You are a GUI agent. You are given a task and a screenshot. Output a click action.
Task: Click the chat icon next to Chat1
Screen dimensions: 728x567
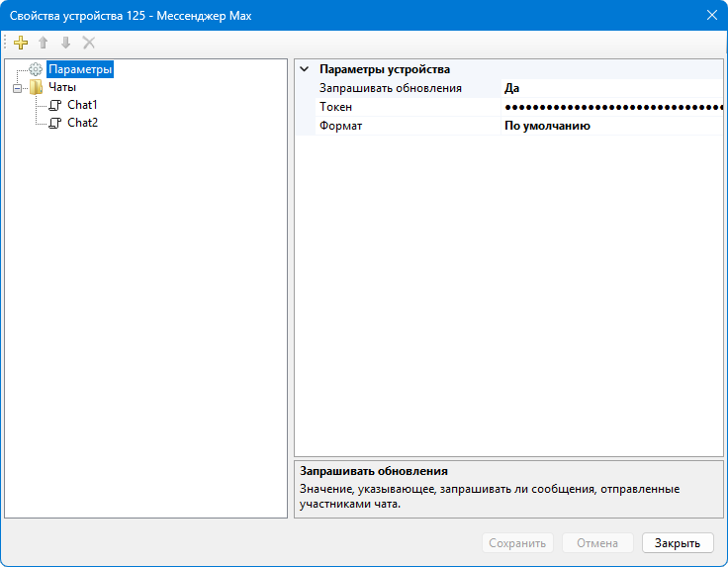click(55, 105)
